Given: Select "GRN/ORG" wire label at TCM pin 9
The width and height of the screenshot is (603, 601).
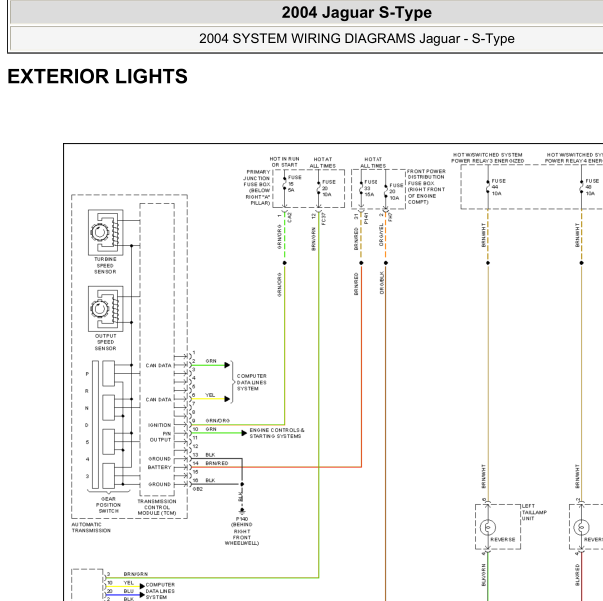Looking at the screenshot, I should coord(218,421).
